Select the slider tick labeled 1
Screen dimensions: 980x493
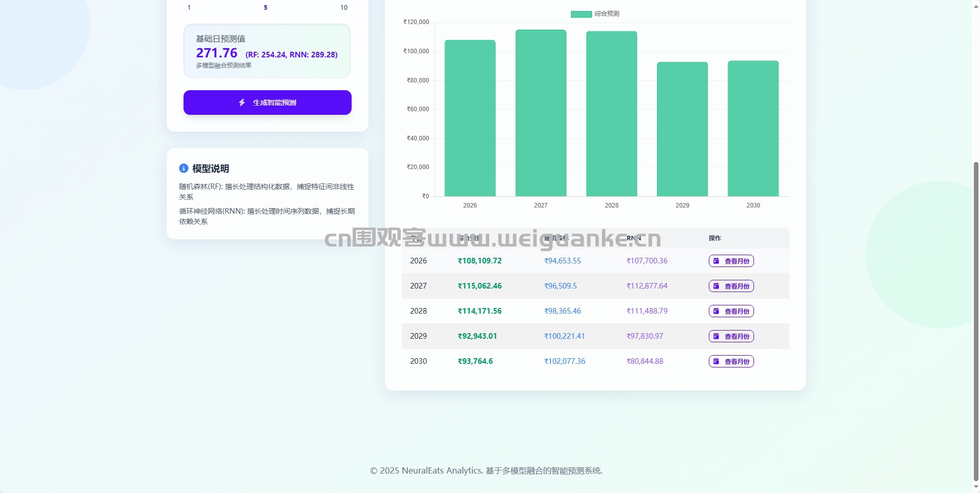(x=189, y=8)
